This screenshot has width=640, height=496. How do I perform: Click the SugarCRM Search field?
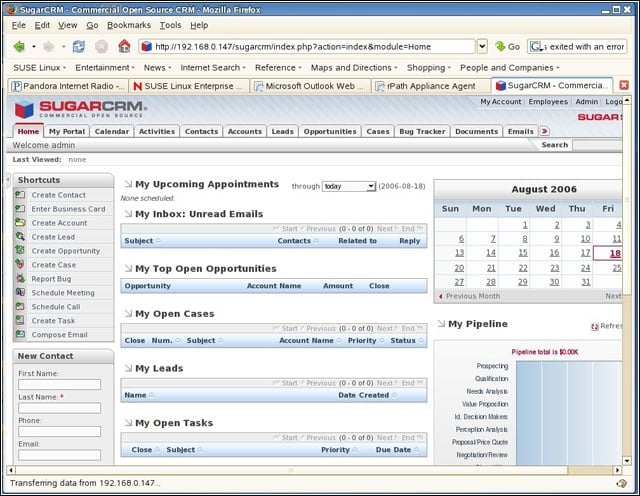click(597, 145)
